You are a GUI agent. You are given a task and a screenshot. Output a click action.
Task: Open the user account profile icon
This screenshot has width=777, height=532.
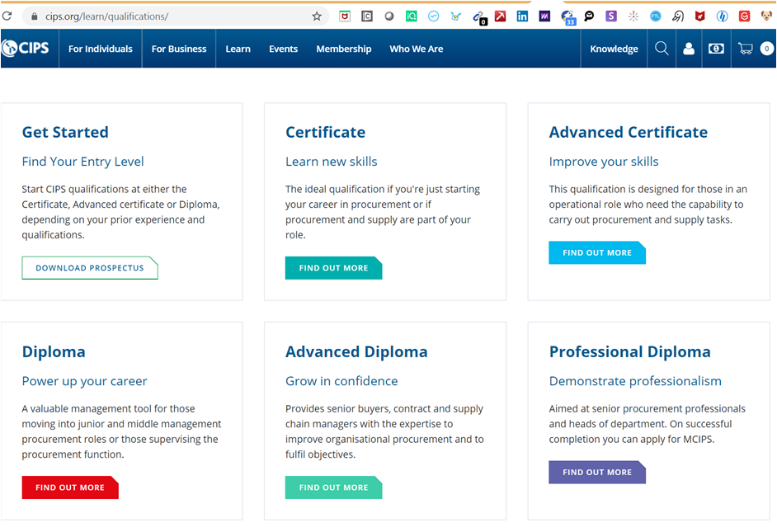click(689, 49)
